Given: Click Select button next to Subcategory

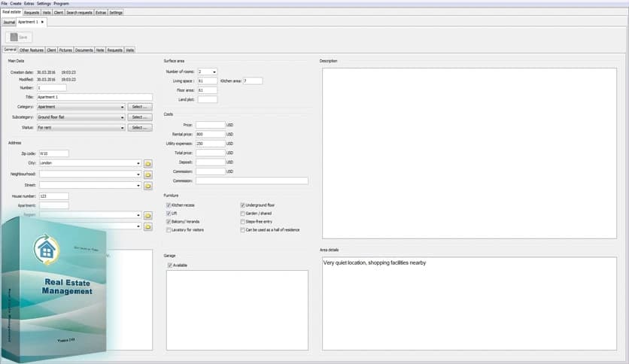Looking at the screenshot, I should [139, 117].
